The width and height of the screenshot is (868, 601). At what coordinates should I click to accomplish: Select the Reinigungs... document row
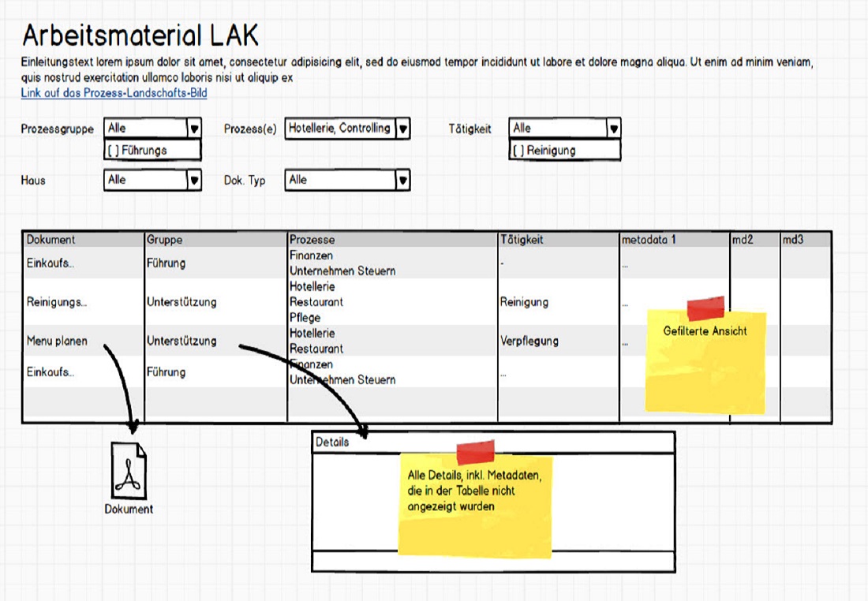pos(56,302)
